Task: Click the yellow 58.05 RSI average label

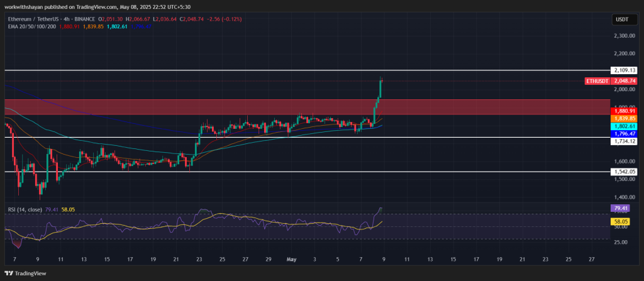Action: [x=619, y=222]
